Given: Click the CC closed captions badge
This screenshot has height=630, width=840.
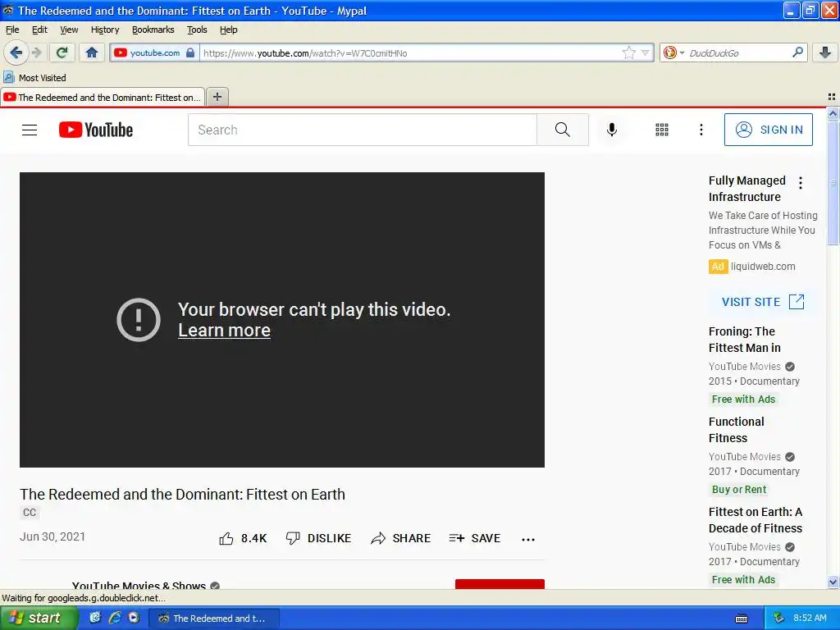Looking at the screenshot, I should [x=30, y=513].
